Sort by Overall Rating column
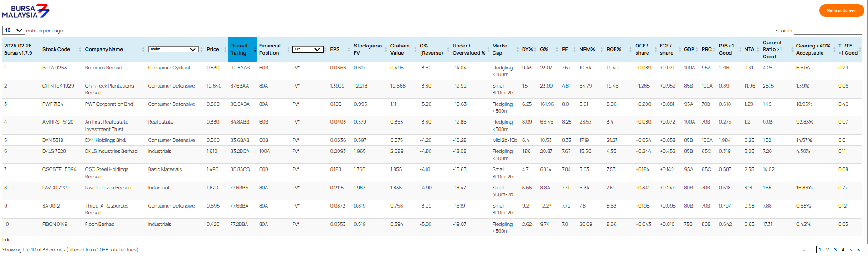This screenshot has height=256, width=868. pos(239,49)
